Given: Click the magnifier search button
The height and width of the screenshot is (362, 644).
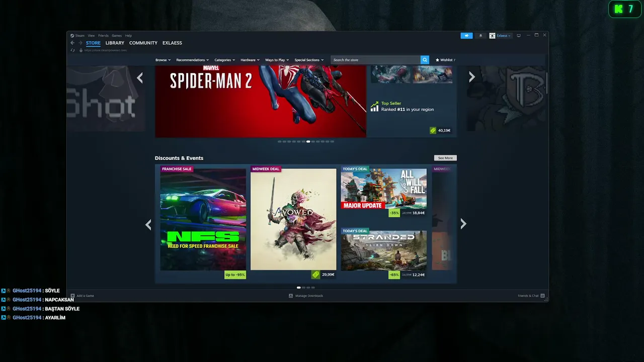Looking at the screenshot, I should pyautogui.click(x=425, y=60).
